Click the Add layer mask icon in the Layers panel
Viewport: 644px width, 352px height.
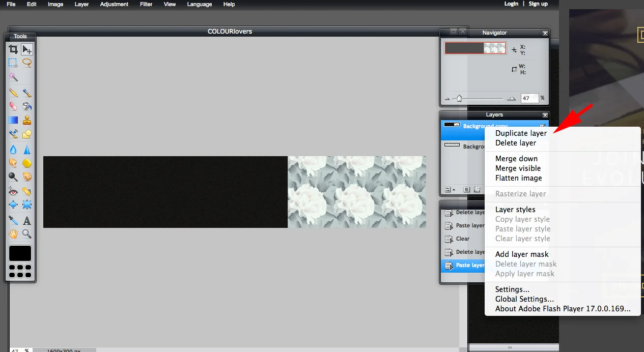[467, 189]
